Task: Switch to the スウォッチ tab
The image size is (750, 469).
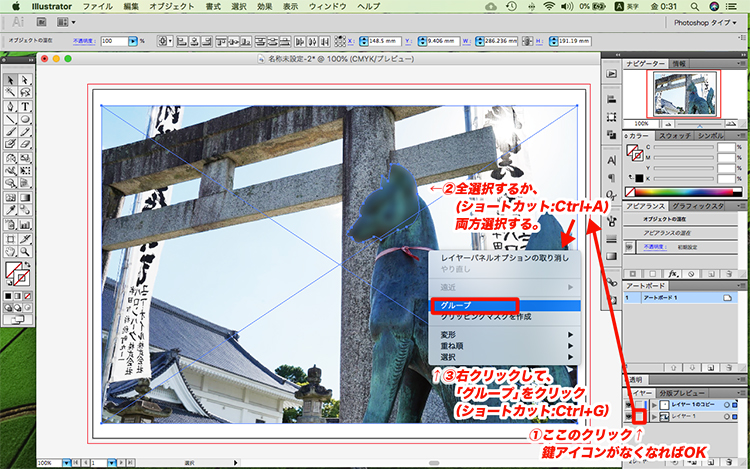Action: tap(676, 134)
